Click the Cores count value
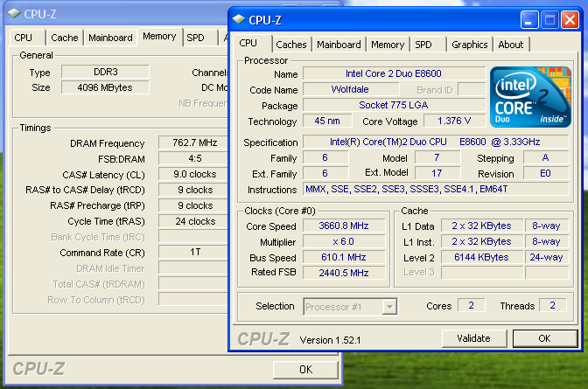Image resolution: width=588 pixels, height=389 pixels. pyautogui.click(x=472, y=305)
